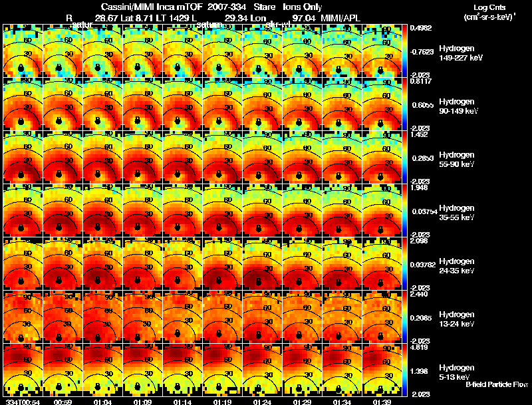
Task: Click the color bar beside Hydrogen 5-13 keV
Action: (x=404, y=370)
